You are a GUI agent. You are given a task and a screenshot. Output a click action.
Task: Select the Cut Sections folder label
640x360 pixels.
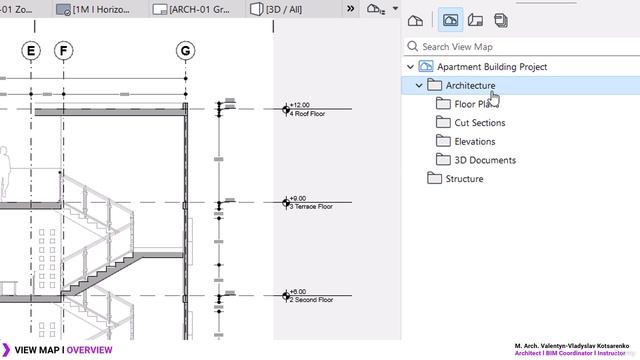pos(480,122)
